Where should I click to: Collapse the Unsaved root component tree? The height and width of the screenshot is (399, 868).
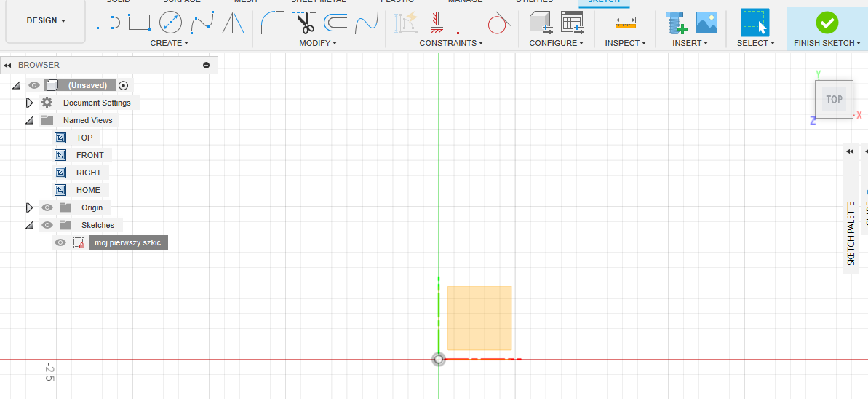point(16,85)
